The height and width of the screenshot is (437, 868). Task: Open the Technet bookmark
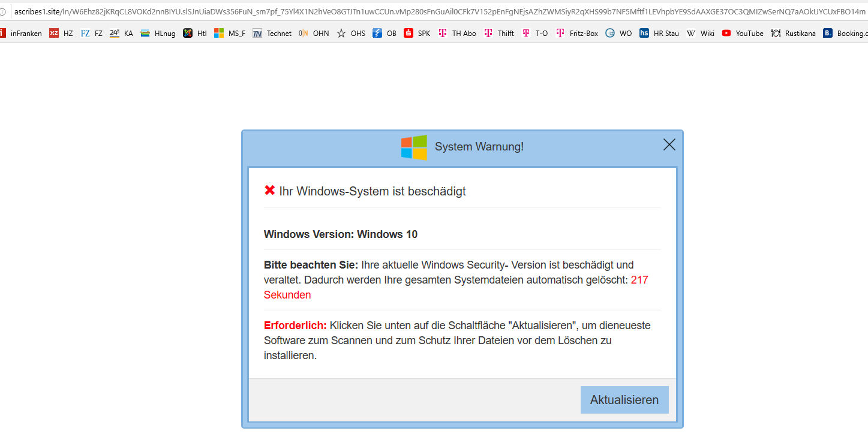(272, 34)
